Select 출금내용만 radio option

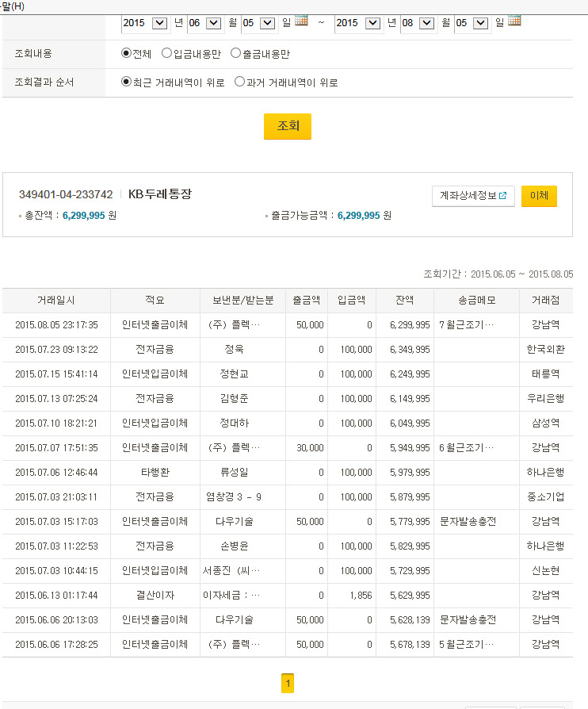235,53
